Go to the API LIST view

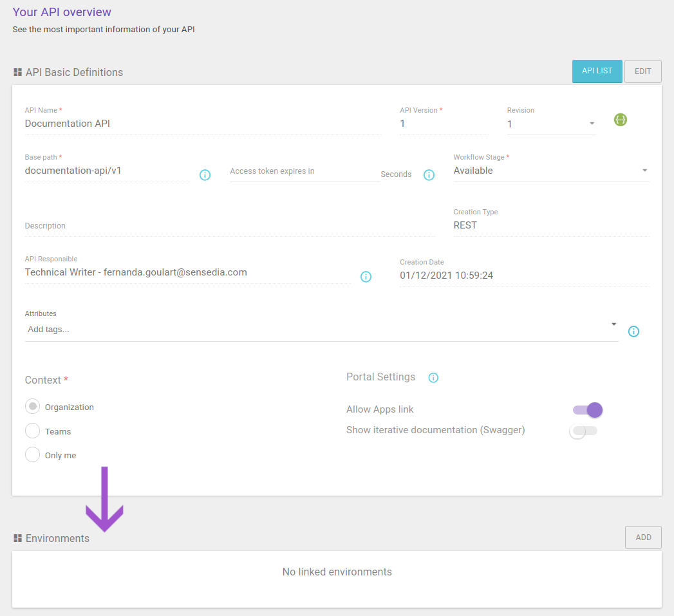point(597,71)
